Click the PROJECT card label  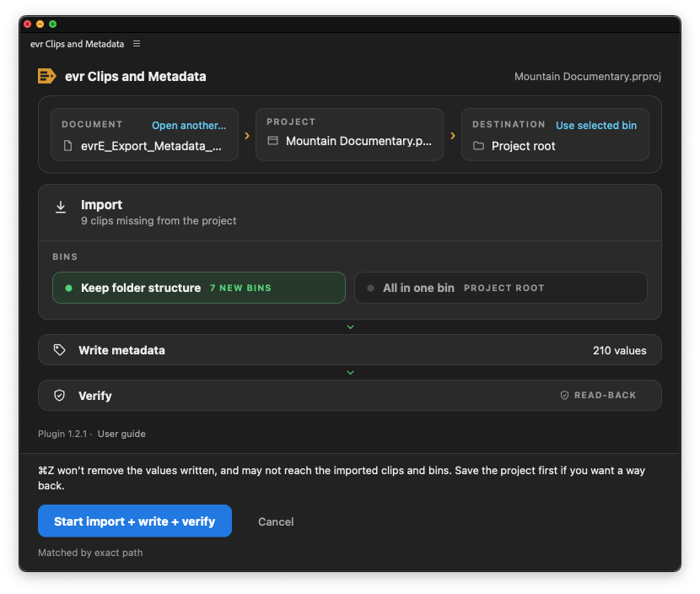tap(291, 122)
